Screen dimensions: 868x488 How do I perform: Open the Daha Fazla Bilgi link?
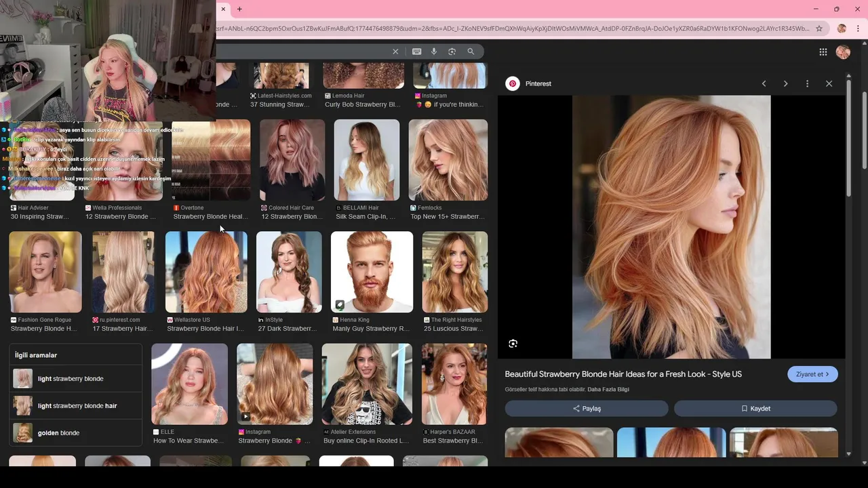click(608, 390)
